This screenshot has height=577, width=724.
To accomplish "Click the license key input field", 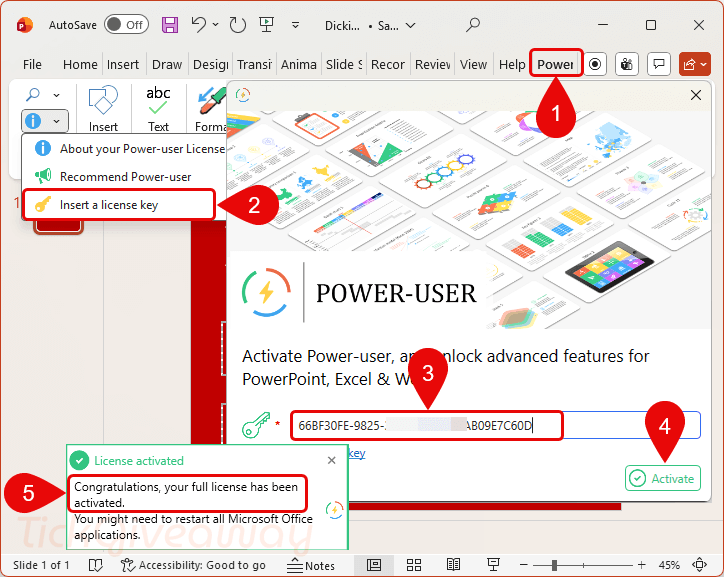I will tap(495, 425).
